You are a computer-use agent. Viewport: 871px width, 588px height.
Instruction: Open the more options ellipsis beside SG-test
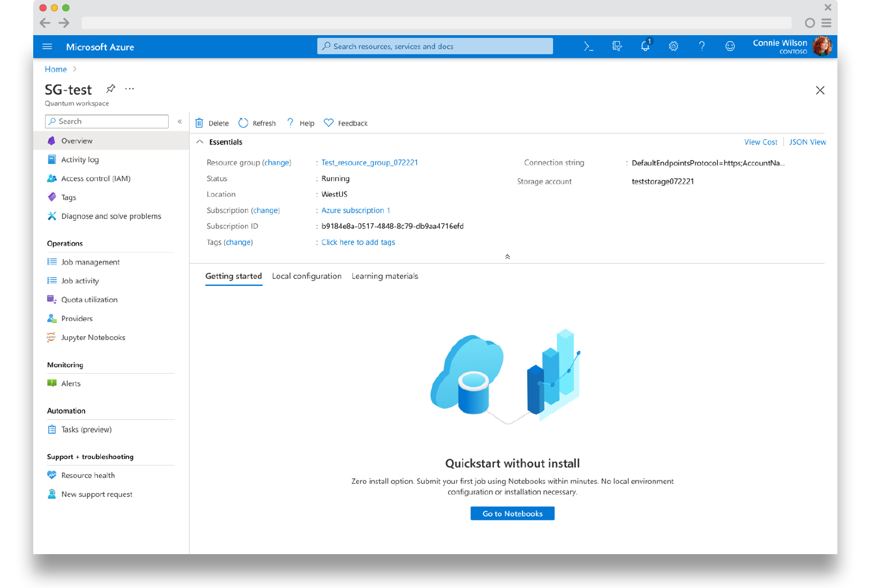130,89
